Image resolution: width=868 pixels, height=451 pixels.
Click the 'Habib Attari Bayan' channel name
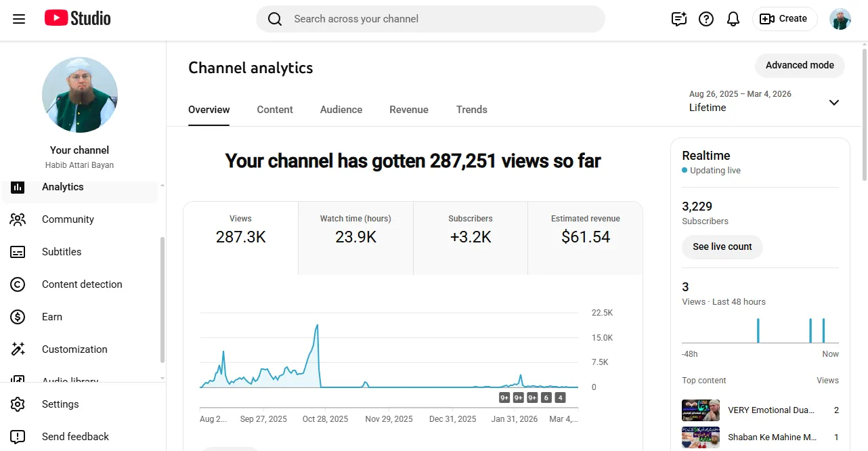[79, 165]
